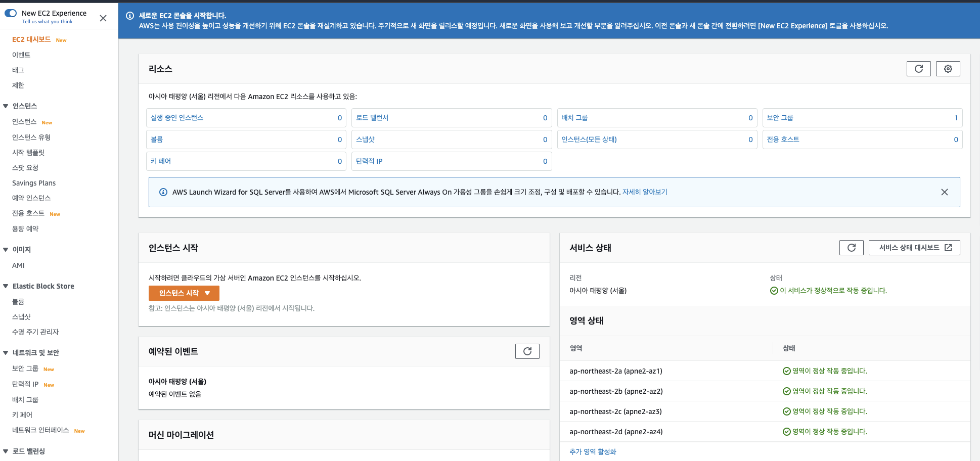Click status check icon for ap-northeast-2c
The image size is (980, 461).
point(786,411)
